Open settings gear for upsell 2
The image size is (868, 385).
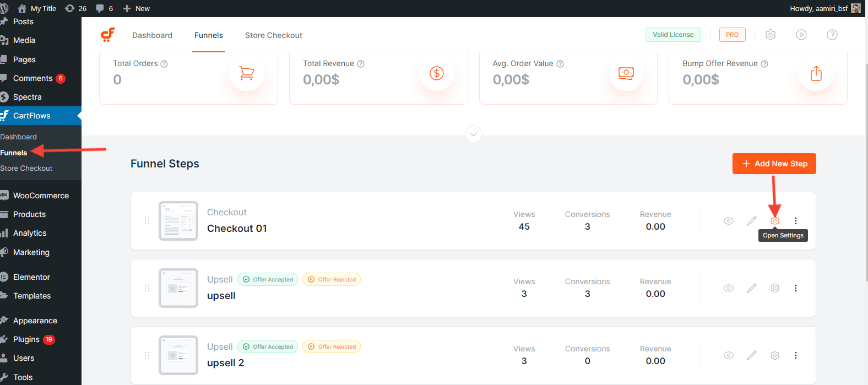coord(774,355)
